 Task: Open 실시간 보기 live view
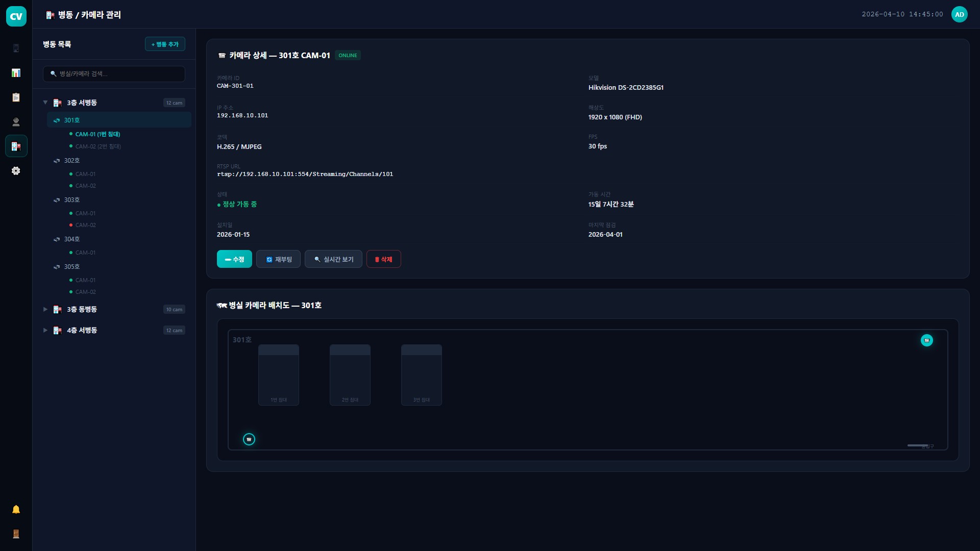[x=333, y=259]
